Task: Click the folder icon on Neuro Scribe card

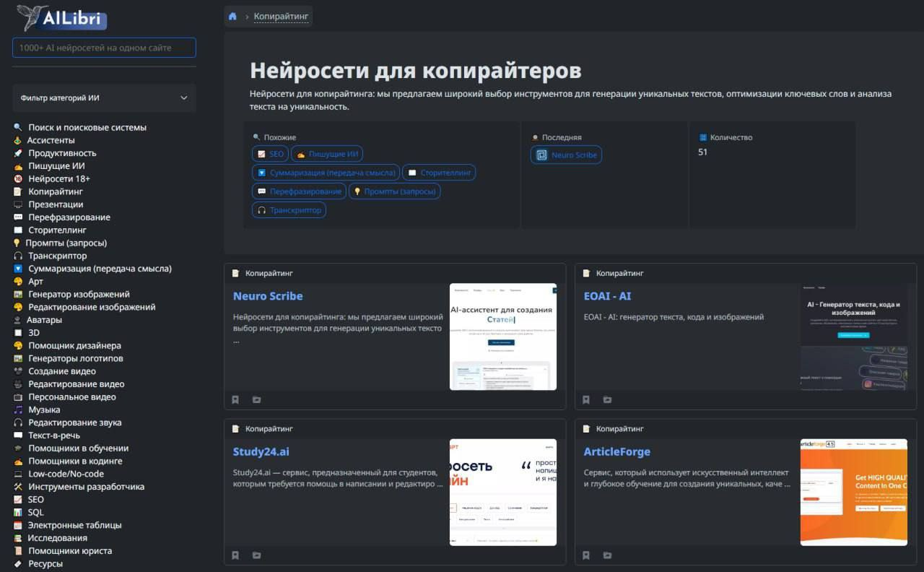Action: tap(256, 399)
